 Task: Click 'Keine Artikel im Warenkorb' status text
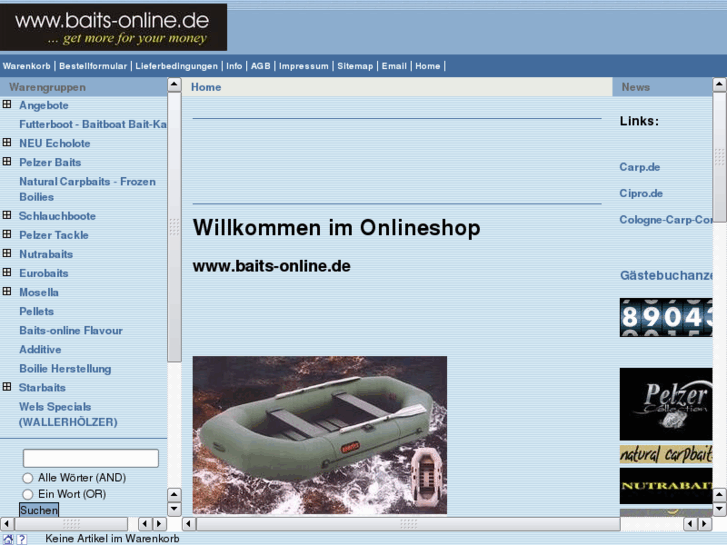(x=112, y=539)
